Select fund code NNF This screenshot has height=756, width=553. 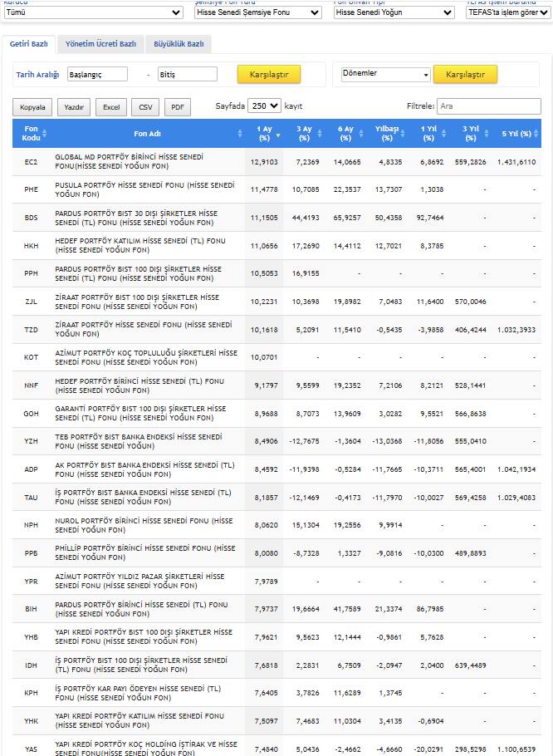(31, 385)
